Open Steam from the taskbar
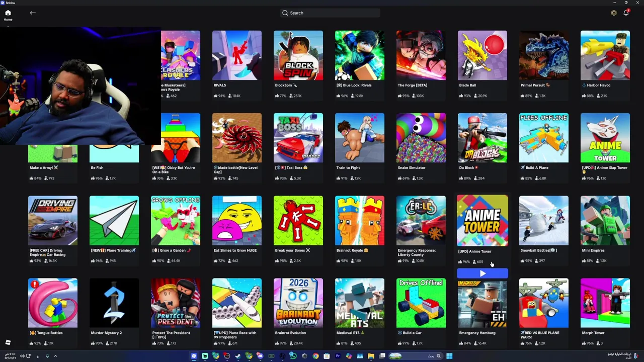 click(x=238, y=356)
